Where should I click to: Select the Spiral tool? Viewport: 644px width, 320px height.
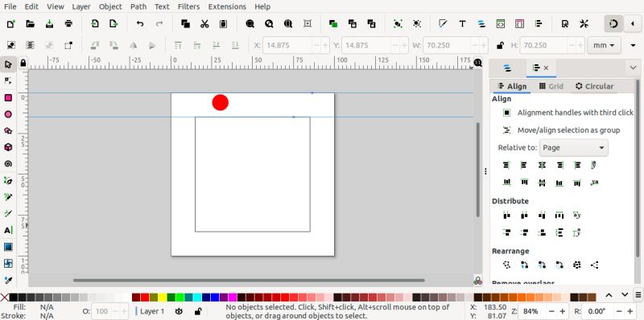click(8, 164)
